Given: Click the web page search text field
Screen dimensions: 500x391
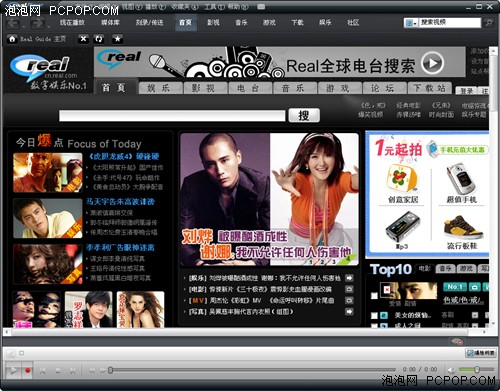Looking at the screenshot, I should coord(172,116).
